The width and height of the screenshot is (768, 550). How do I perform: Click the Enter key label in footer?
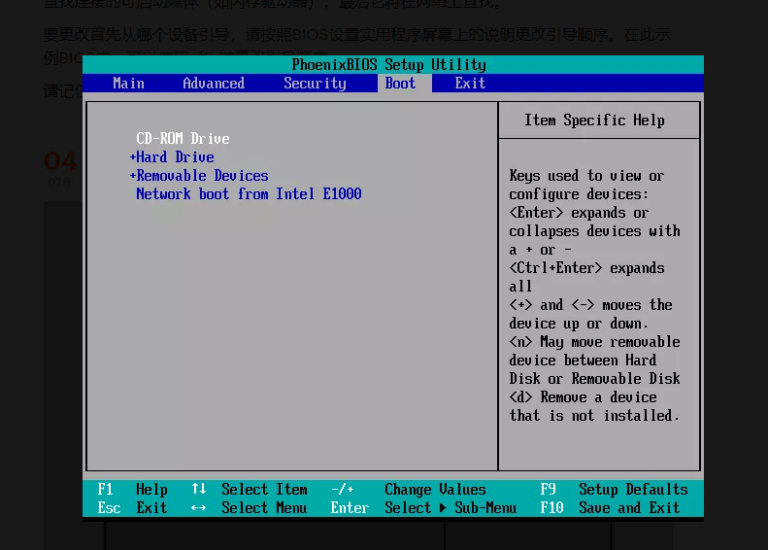click(350, 508)
